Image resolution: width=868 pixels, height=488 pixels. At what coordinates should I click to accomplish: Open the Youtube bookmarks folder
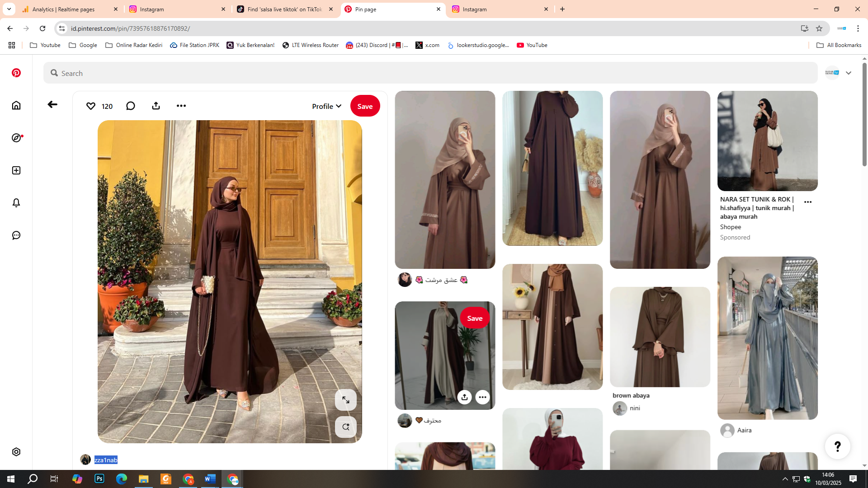pos(45,45)
